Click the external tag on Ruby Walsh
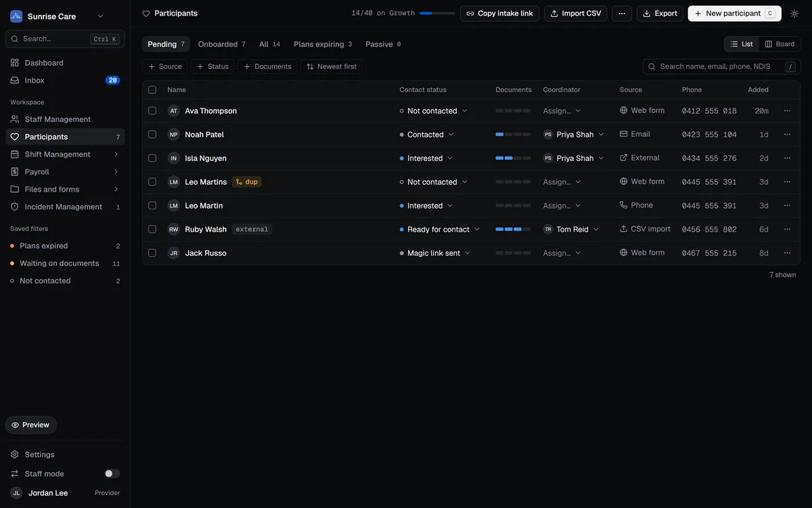Screen dimensions: 812x508 click(x=252, y=230)
